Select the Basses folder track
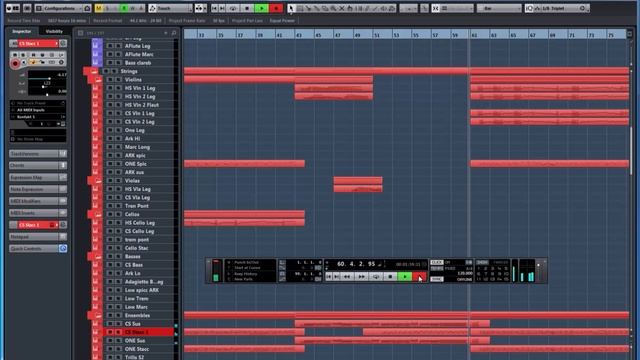Viewport: 640px width, 360px height. (x=132, y=256)
